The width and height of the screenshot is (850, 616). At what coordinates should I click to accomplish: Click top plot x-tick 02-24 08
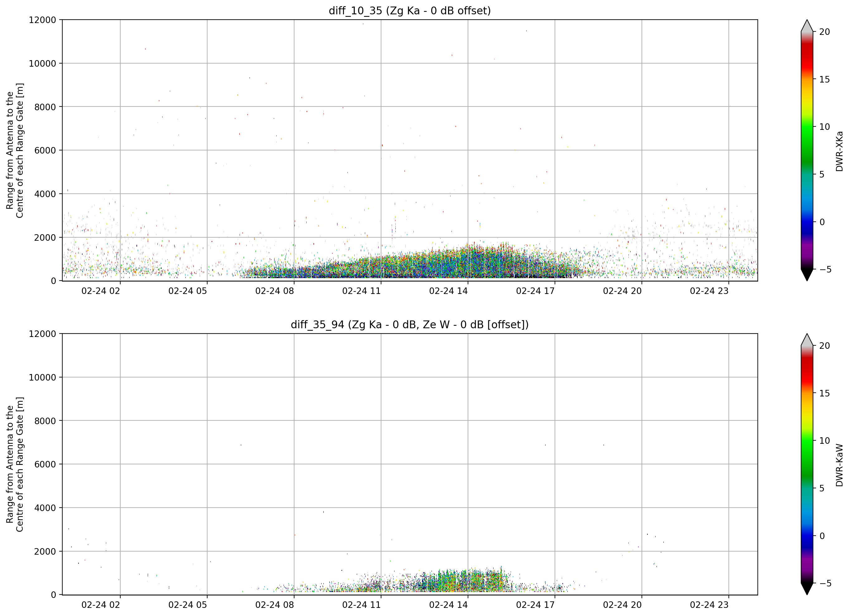tap(275, 291)
